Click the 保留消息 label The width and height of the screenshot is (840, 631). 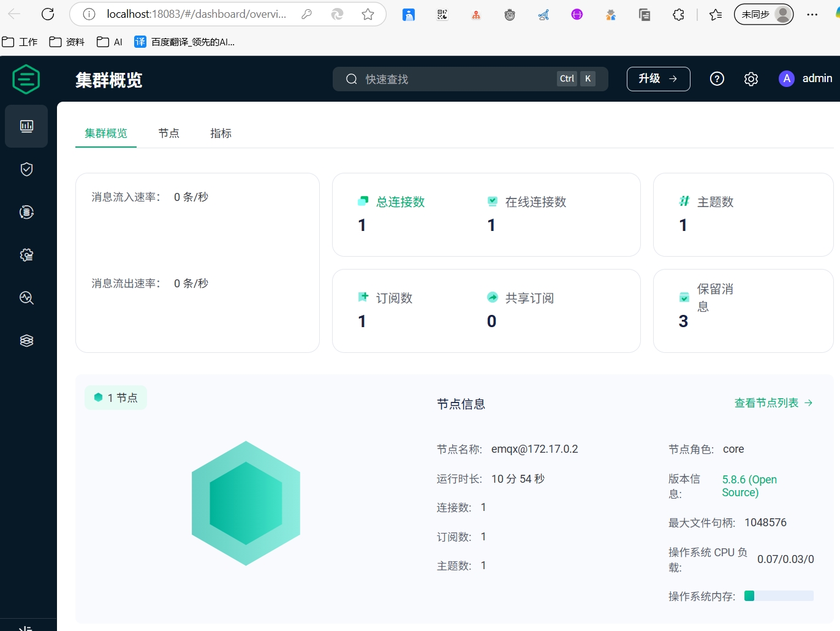coord(715,298)
